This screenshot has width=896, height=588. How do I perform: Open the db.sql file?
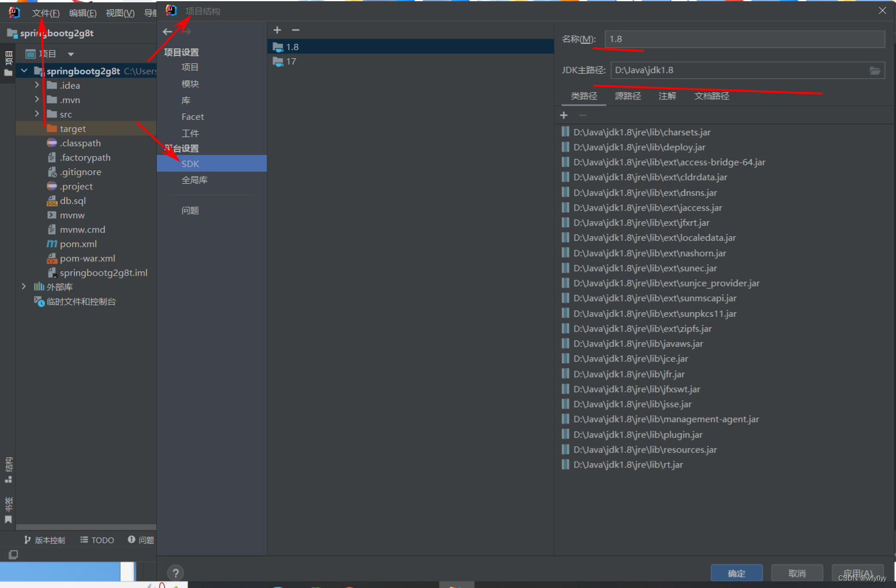tap(73, 201)
